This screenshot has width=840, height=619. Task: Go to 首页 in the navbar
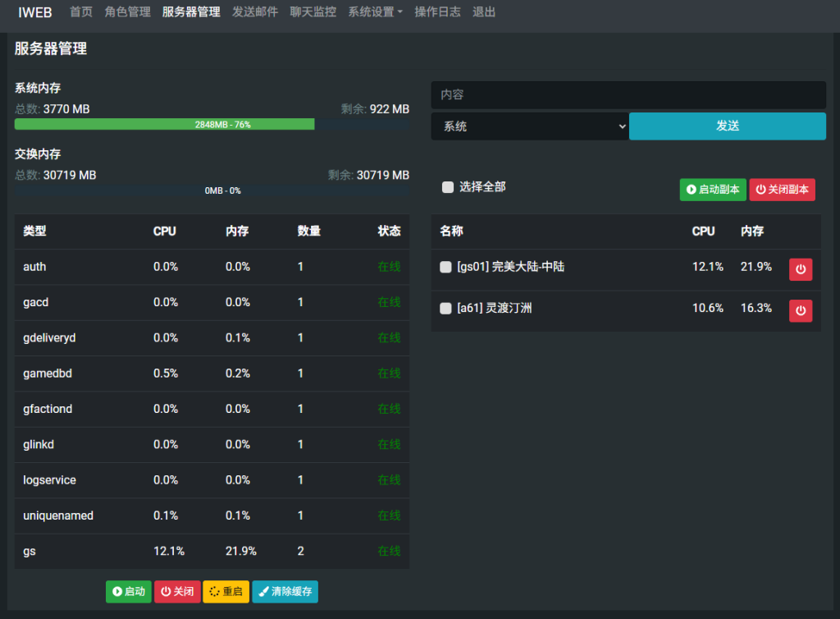click(81, 11)
